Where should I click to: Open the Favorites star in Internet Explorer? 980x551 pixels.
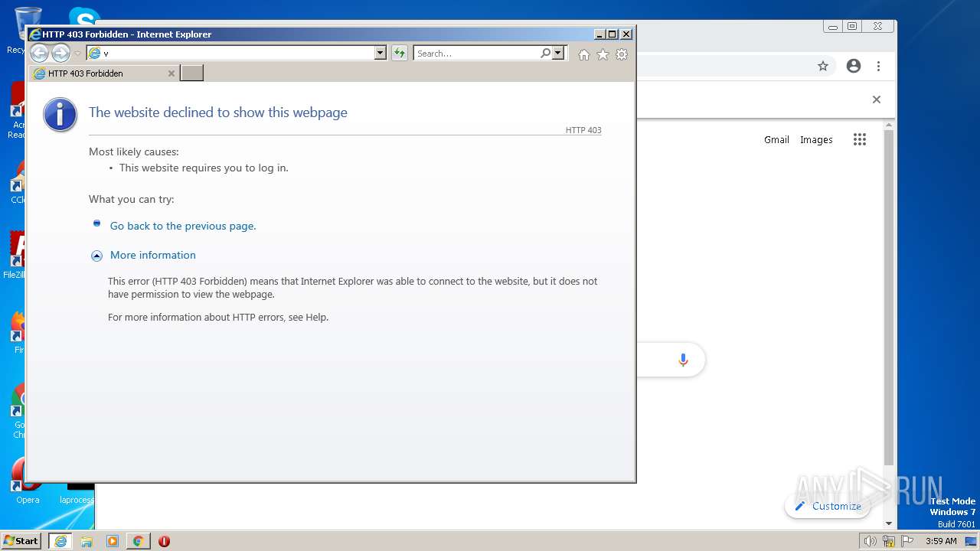(603, 54)
